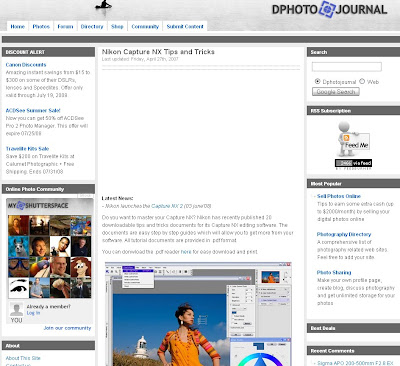This screenshot has width=400, height=366.
Task: Open the Photos tab
Action: pyautogui.click(x=41, y=26)
